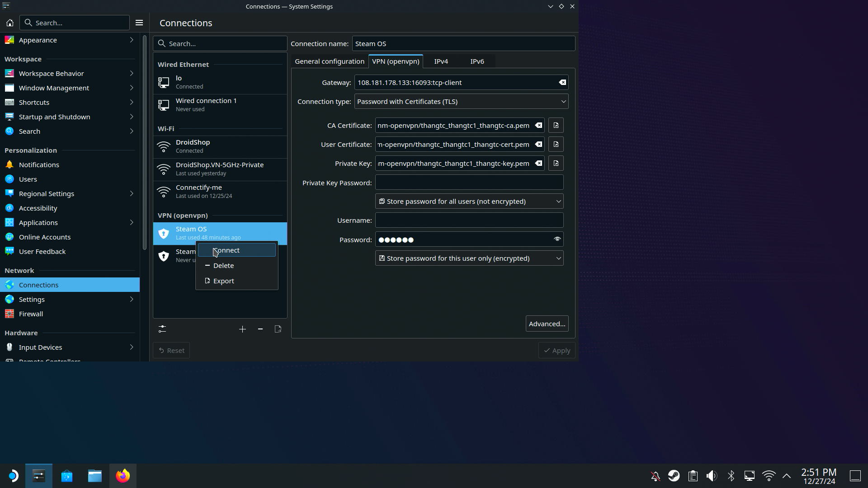Clear the CA Certificate field
868x488 pixels.
tap(538, 126)
